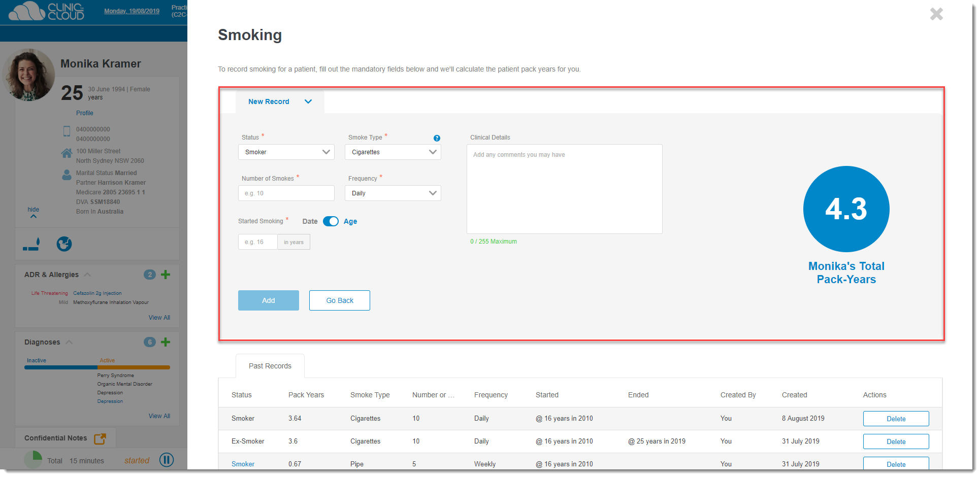Click the 4.3 pack-years circle
The width and height of the screenshot is (980, 477).
coord(846,209)
